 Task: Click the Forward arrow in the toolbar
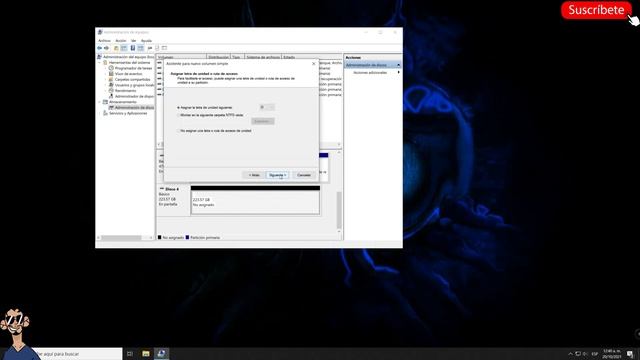(x=107, y=48)
